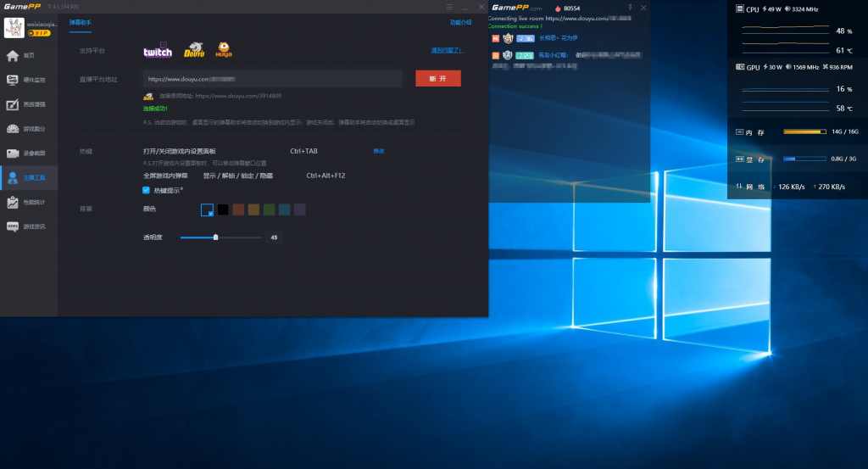Choose the Twitch platform logo
The image size is (868, 469).
[158, 51]
